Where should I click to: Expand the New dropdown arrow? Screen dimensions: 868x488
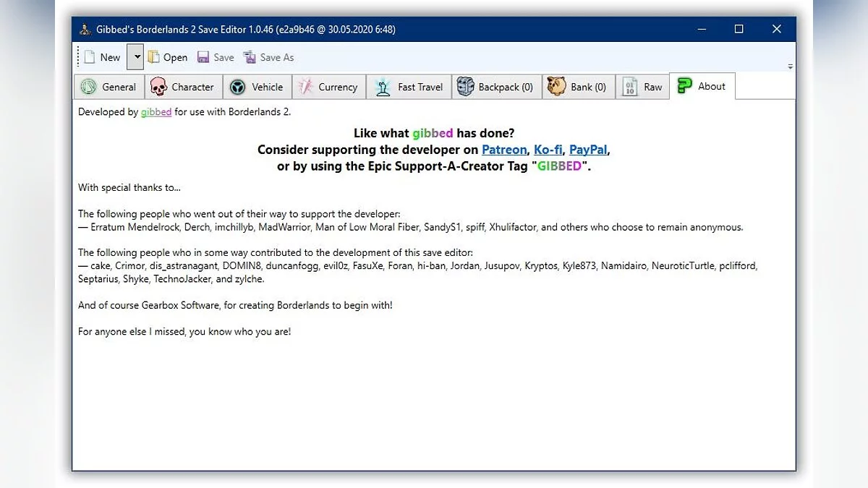[135, 57]
